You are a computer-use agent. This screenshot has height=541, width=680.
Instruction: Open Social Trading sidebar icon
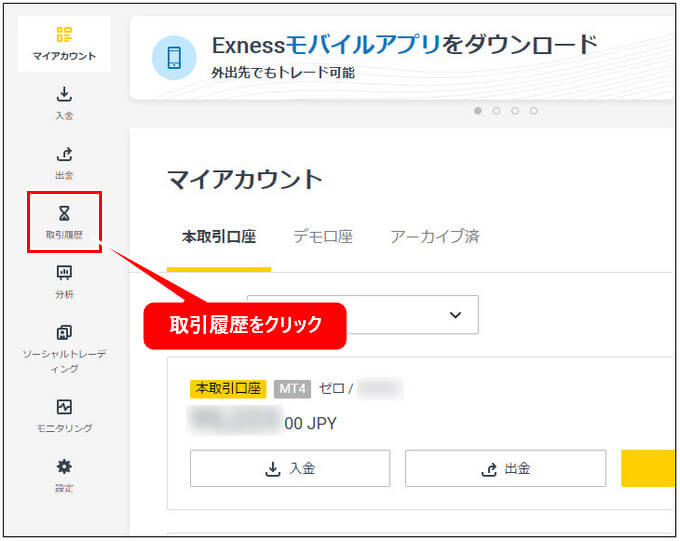64,333
